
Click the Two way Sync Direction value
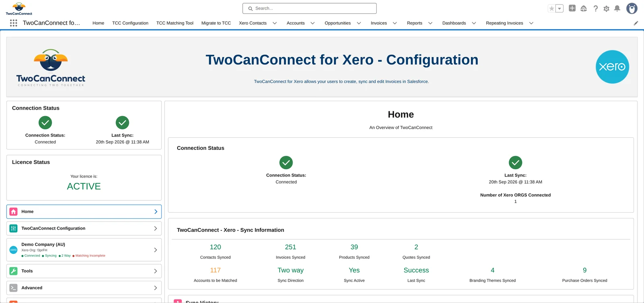[x=291, y=270]
